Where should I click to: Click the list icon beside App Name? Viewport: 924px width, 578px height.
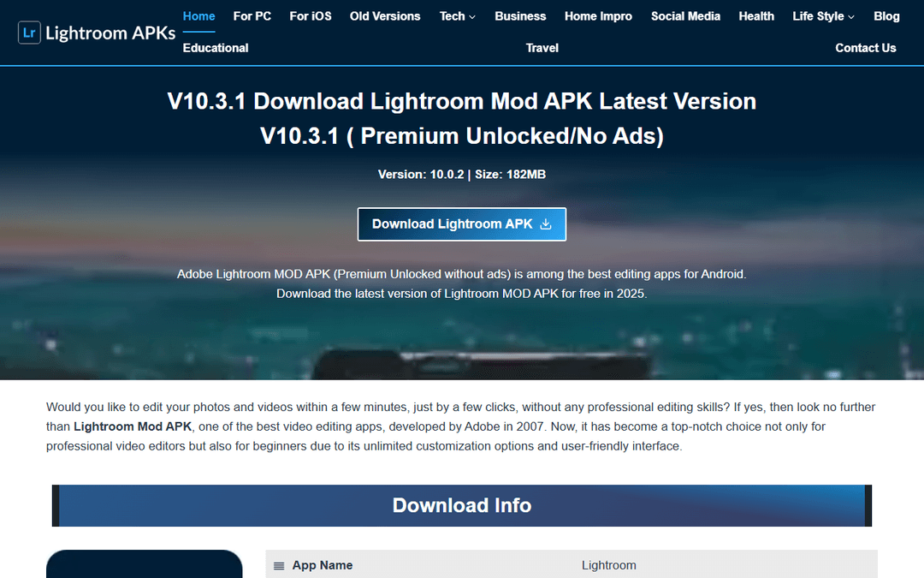coord(279,566)
